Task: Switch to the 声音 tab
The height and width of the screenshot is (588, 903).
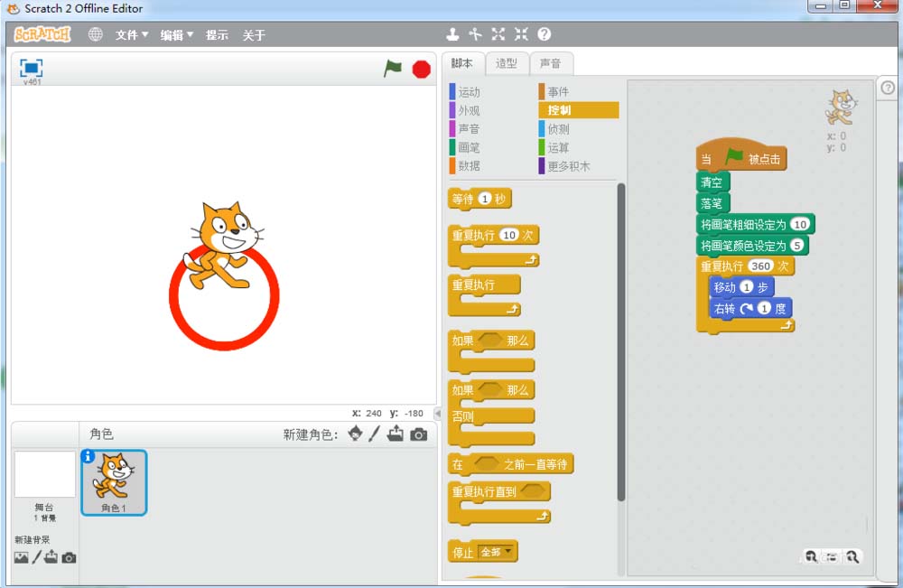Action: point(551,63)
